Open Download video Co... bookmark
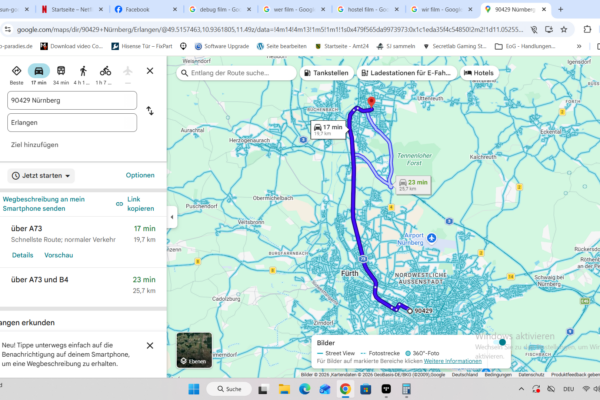 72,46
